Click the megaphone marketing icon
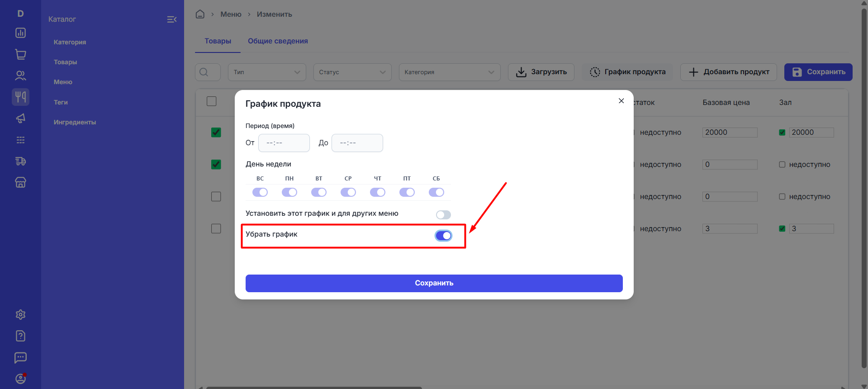The height and width of the screenshot is (389, 868). pos(20,119)
